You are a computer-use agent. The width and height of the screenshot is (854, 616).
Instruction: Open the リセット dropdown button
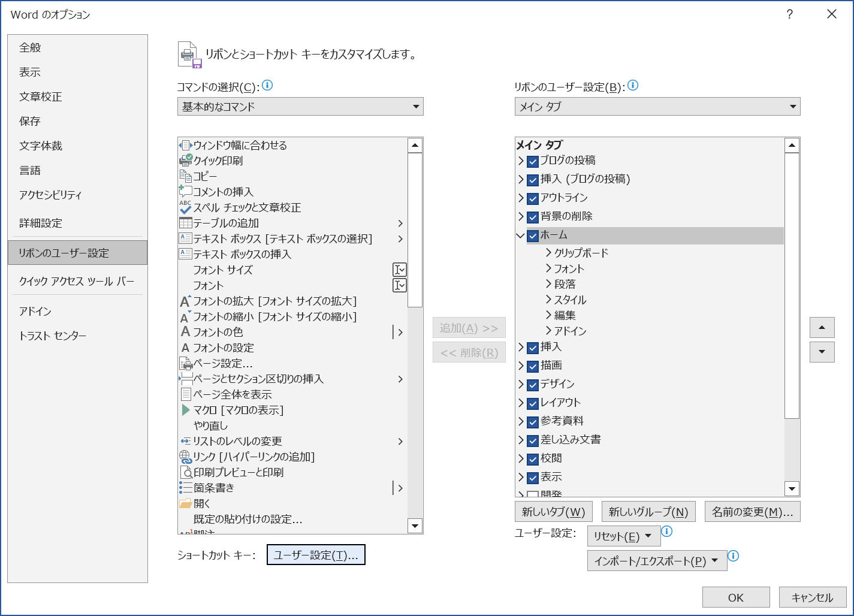[x=624, y=536]
